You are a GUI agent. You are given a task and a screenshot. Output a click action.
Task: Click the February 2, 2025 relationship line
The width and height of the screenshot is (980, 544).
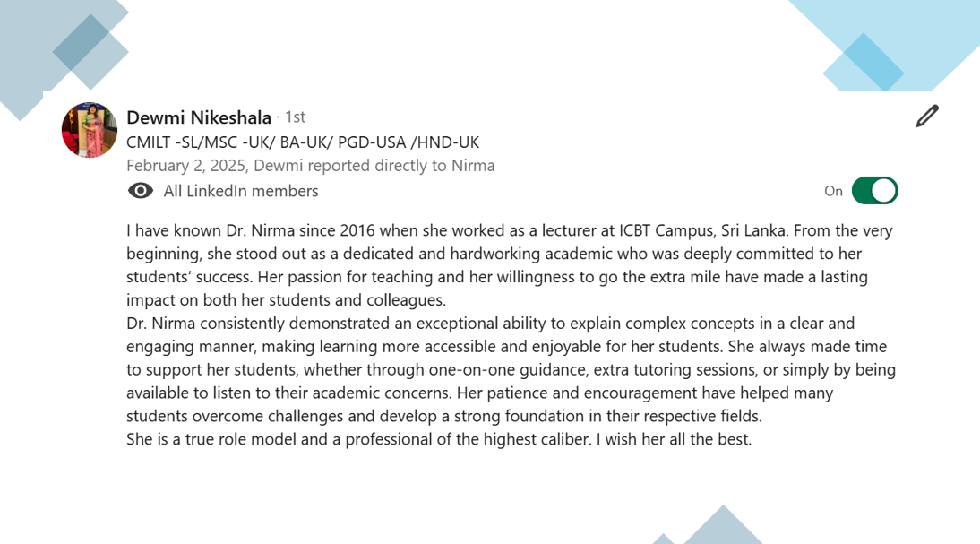coord(311,166)
